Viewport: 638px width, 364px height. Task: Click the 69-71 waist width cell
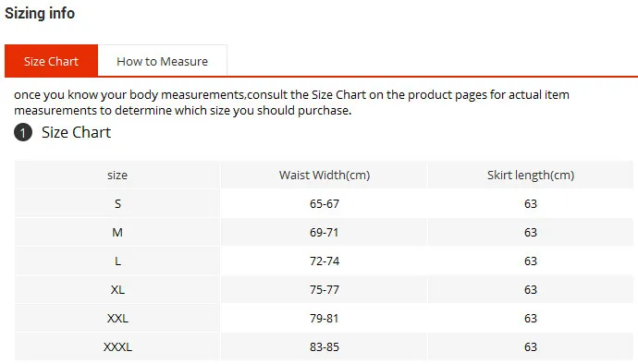[325, 232]
